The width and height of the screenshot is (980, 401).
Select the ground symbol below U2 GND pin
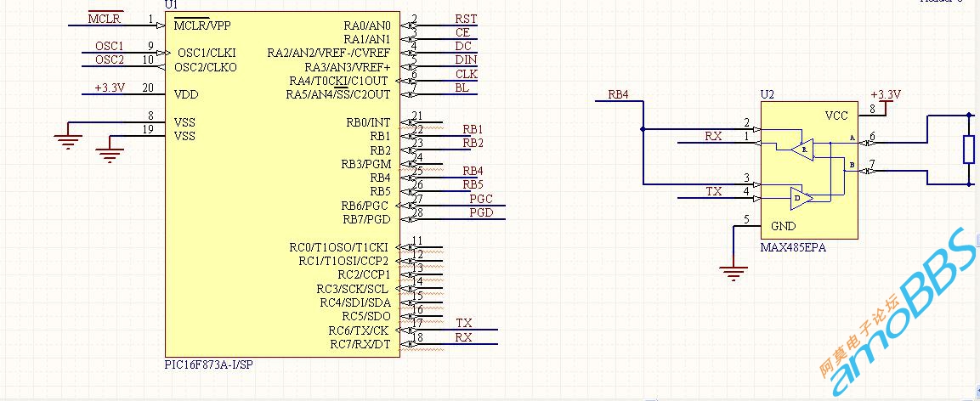pyautogui.click(x=734, y=274)
